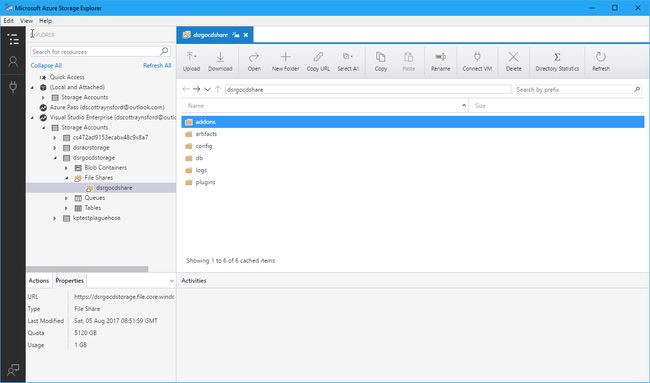This screenshot has height=383, width=650.
Task: Open the Feedback icon at sidebar bottom
Action: (13, 369)
